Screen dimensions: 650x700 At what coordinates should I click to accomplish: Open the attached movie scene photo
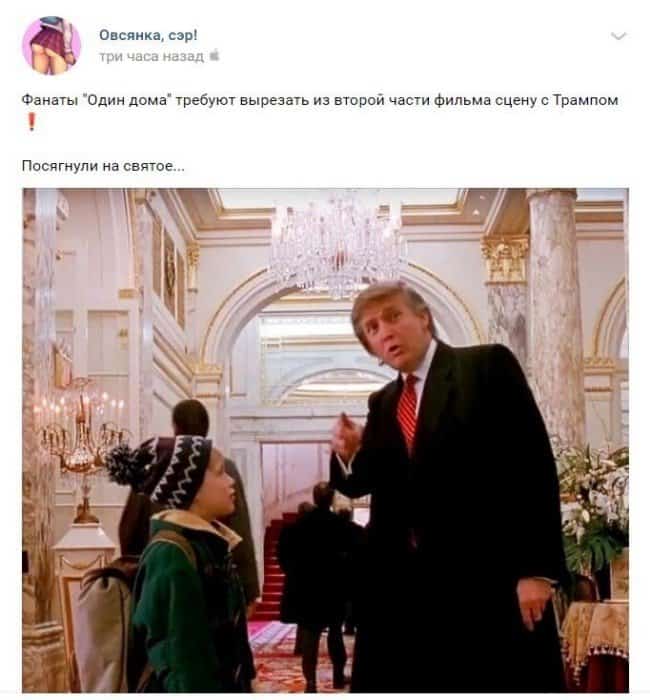point(325,440)
